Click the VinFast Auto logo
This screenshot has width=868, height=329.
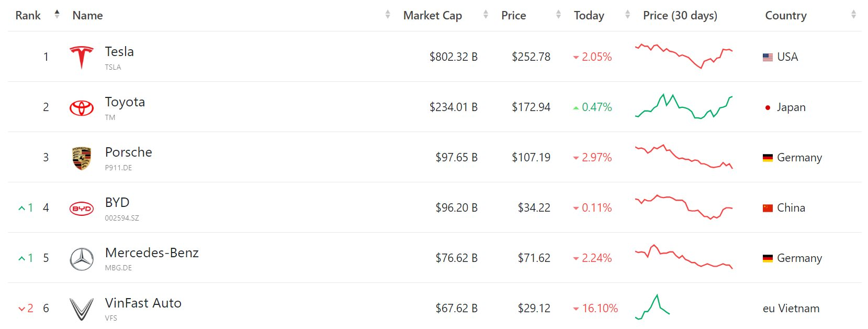point(82,309)
